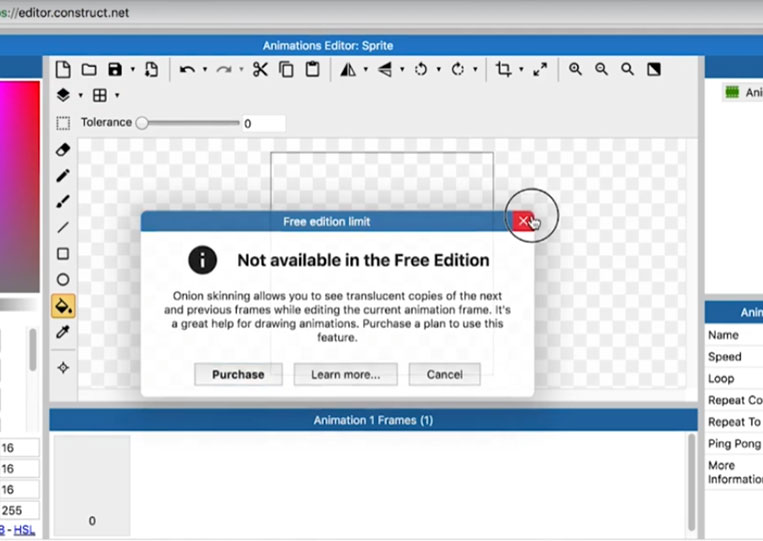
Task: Click the Cancel button in dialog
Action: (x=444, y=374)
